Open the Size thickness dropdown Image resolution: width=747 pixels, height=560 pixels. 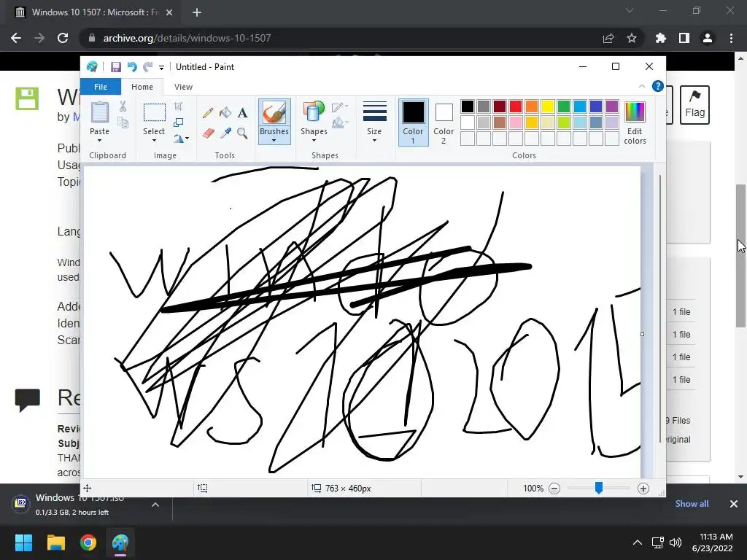[374, 122]
